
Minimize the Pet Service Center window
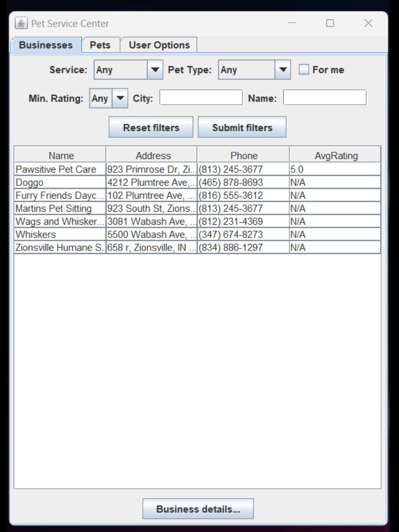292,23
